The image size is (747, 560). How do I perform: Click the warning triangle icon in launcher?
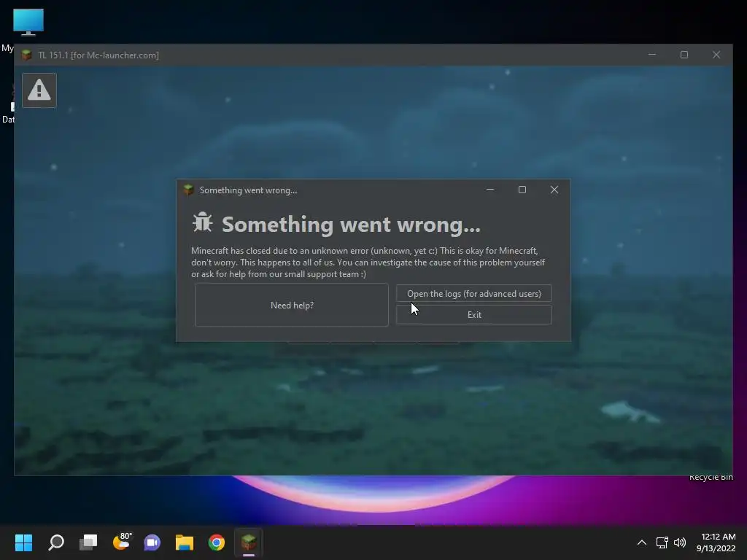coord(39,90)
